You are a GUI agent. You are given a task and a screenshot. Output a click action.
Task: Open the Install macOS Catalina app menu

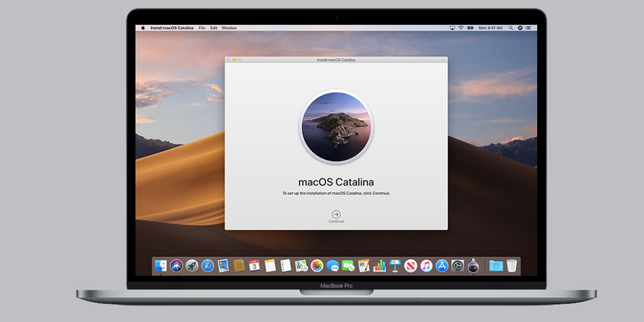[172, 28]
